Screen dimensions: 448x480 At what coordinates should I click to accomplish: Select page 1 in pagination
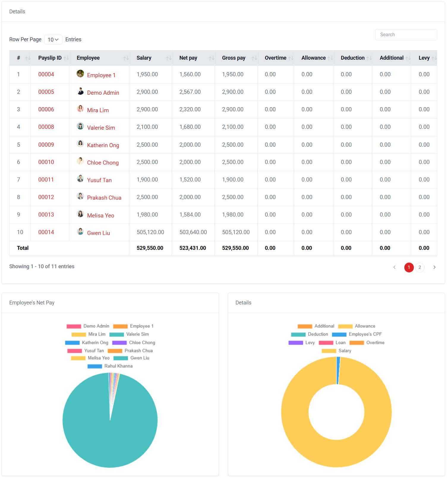[409, 267]
